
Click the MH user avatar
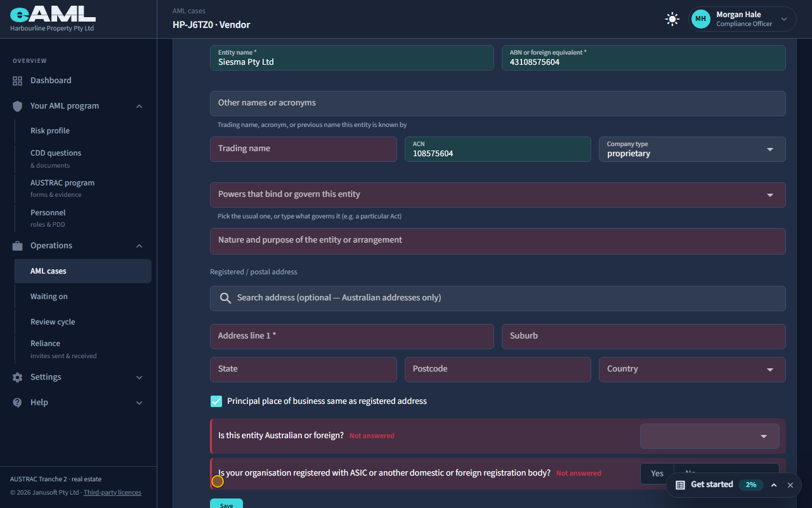pos(700,19)
